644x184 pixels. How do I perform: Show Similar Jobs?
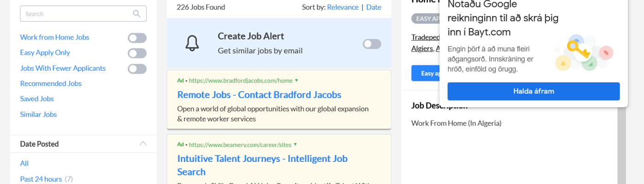[39, 114]
